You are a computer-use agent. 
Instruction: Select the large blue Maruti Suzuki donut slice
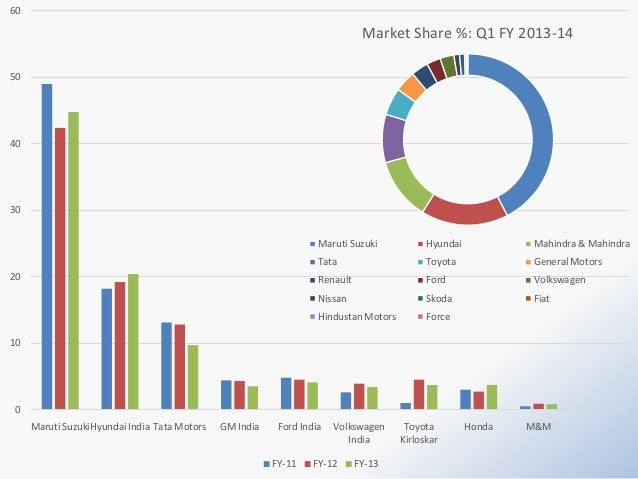pos(540,134)
